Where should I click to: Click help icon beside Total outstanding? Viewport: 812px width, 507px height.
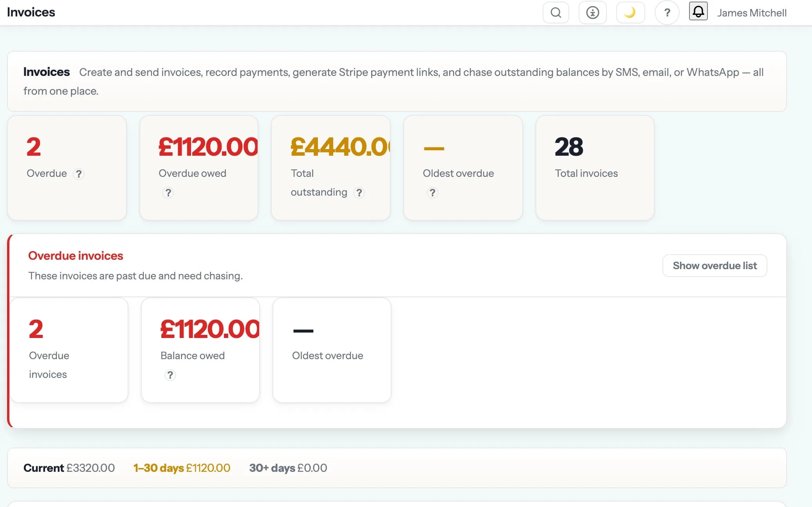pyautogui.click(x=359, y=192)
